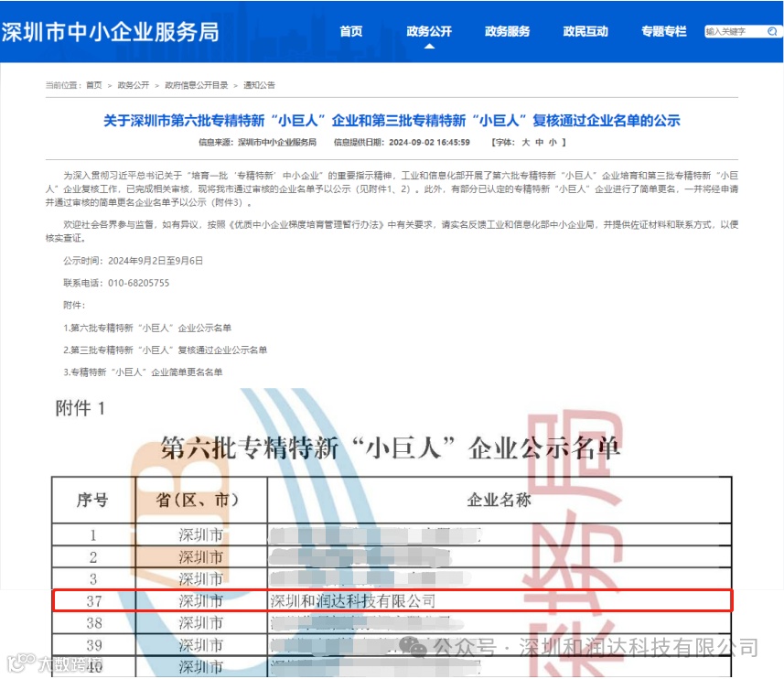Select the row number 1 cell

coord(93,535)
